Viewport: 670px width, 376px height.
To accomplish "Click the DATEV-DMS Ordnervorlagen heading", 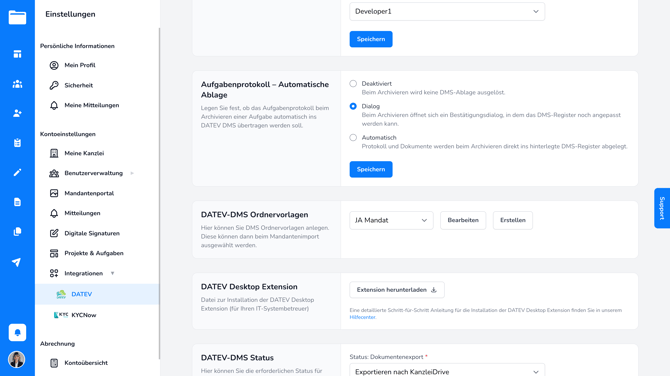I will coord(254,214).
